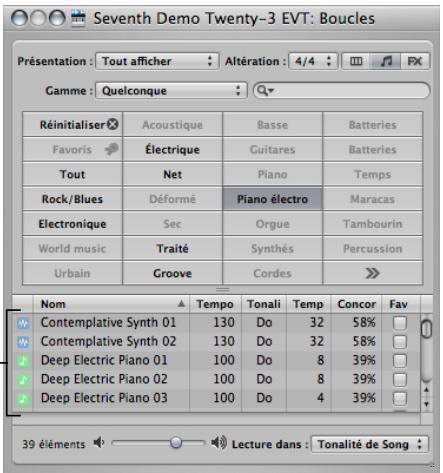The height and width of the screenshot is (473, 443).
Task: Click the Synthés category button
Action: tap(272, 248)
